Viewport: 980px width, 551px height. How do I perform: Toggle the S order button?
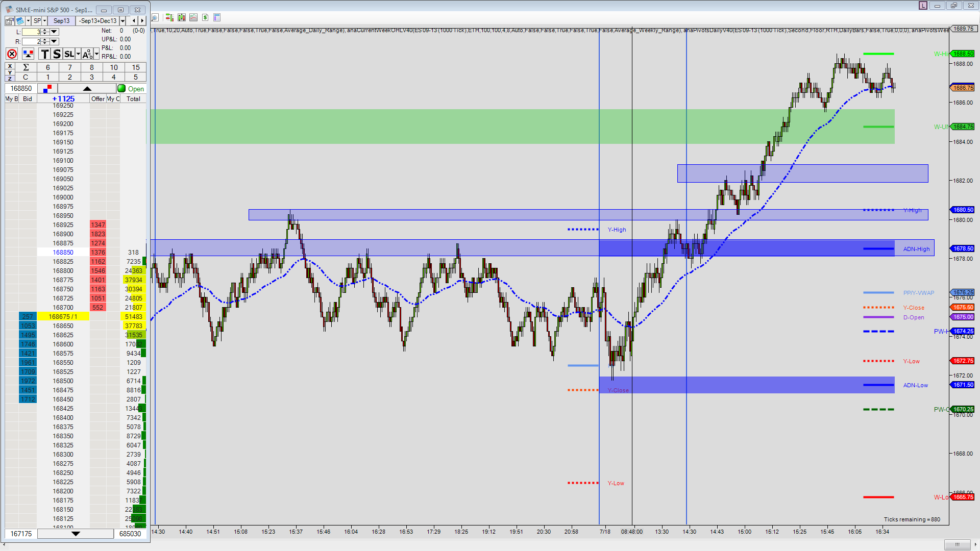[57, 54]
